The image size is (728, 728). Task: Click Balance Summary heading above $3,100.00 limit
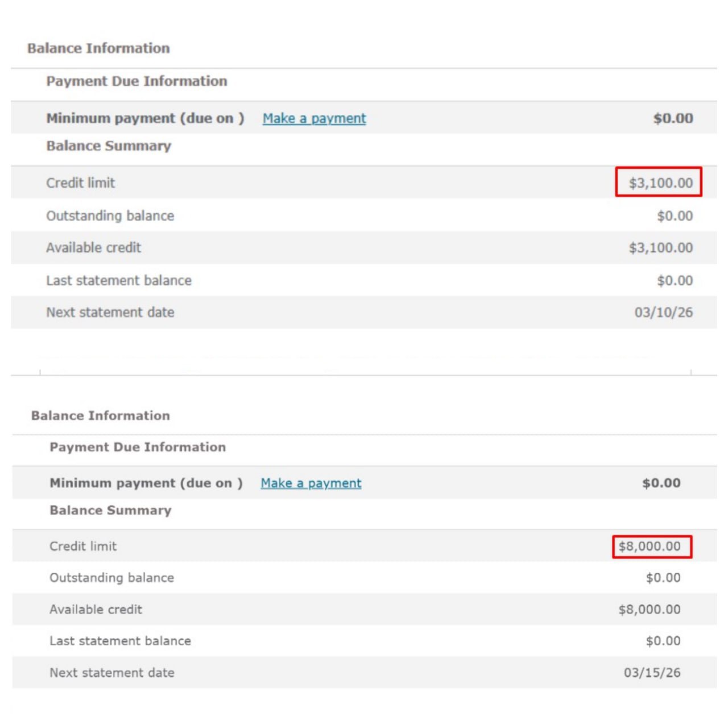pyautogui.click(x=109, y=146)
